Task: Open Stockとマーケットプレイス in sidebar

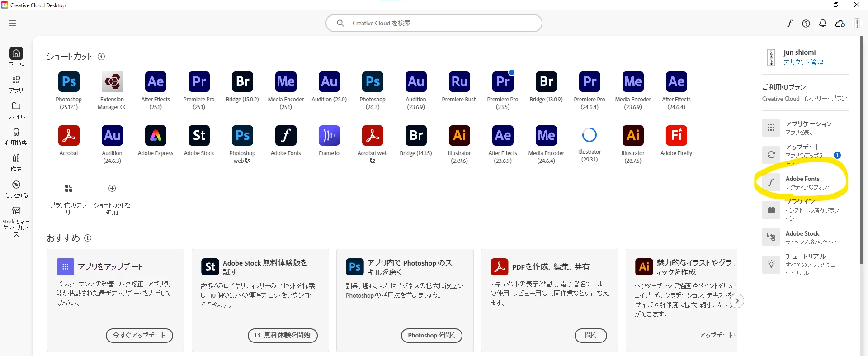Action: click(x=16, y=222)
